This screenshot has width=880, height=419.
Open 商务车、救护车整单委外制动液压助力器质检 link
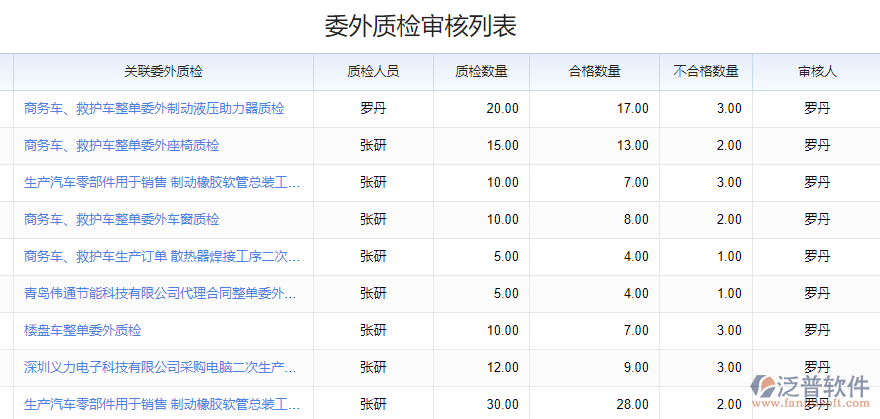coord(154,108)
